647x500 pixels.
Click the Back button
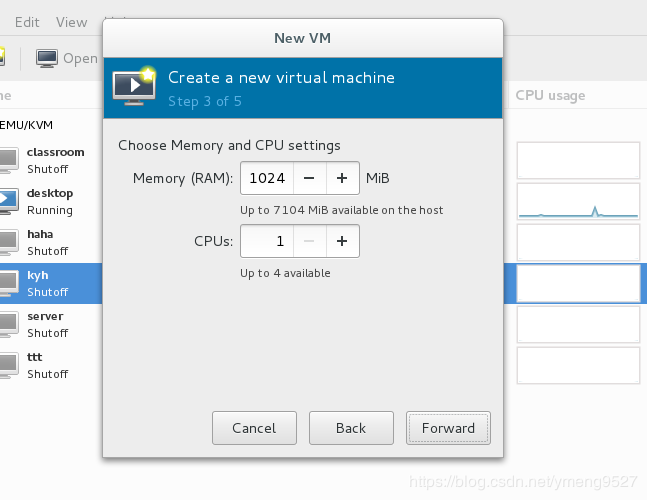click(351, 428)
